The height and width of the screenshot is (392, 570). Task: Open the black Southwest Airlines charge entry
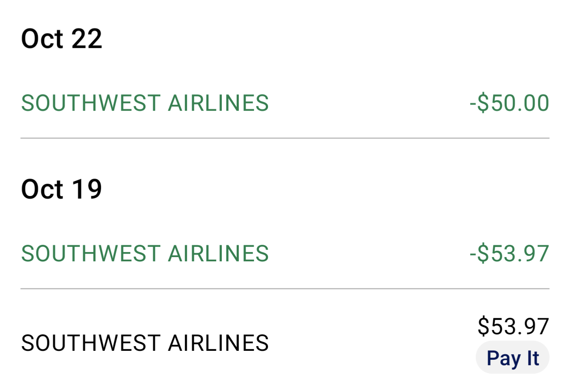pos(285,343)
